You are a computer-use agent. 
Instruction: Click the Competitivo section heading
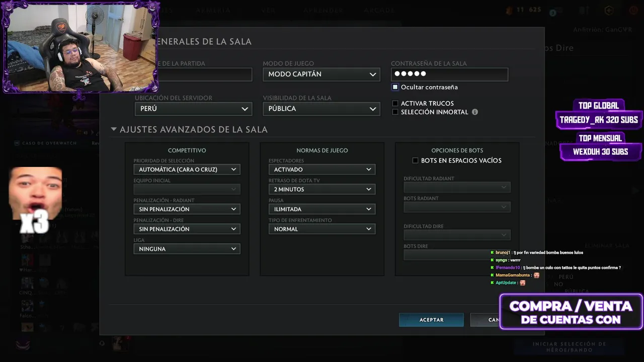(x=187, y=150)
